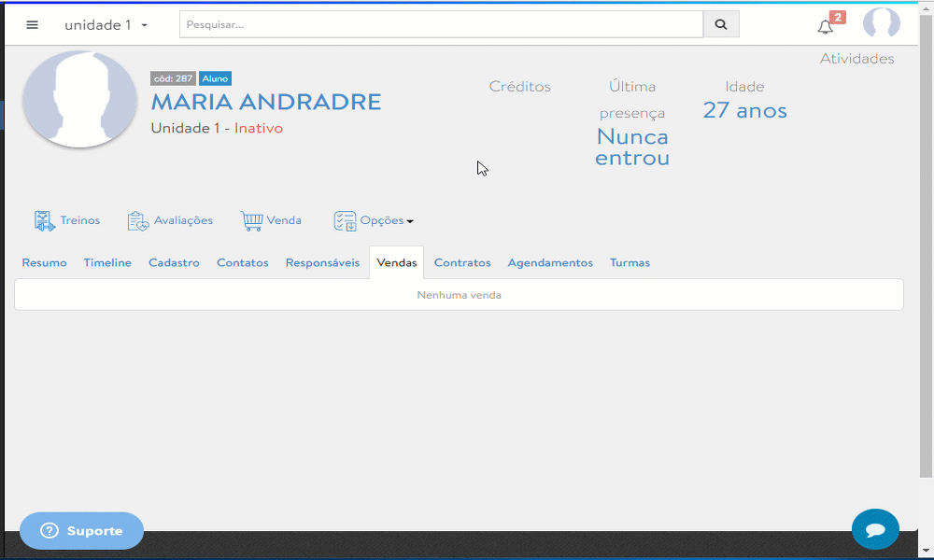
Task: Click Maria Andradre's profile photo
Action: [x=80, y=99]
